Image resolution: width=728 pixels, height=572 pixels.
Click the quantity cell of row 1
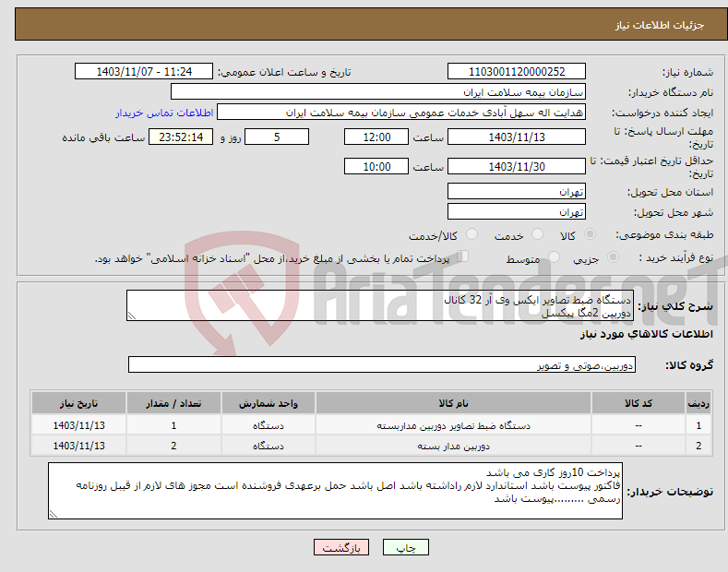coord(173,425)
